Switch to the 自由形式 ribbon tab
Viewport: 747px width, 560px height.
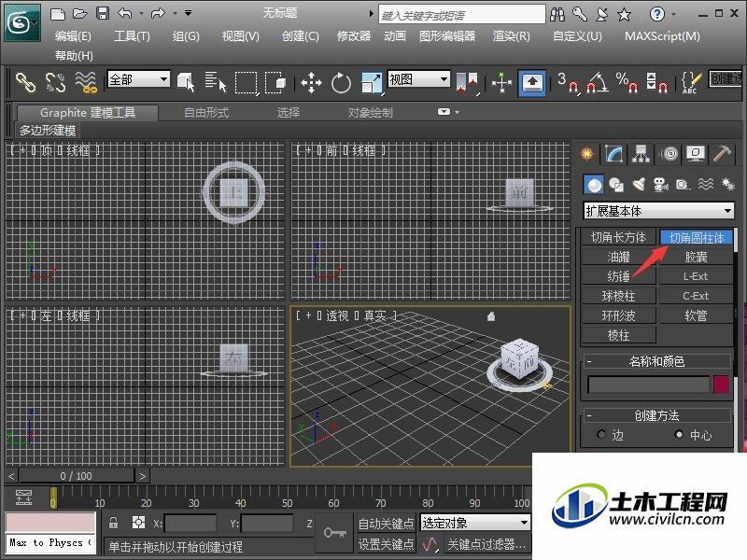pyautogui.click(x=206, y=112)
